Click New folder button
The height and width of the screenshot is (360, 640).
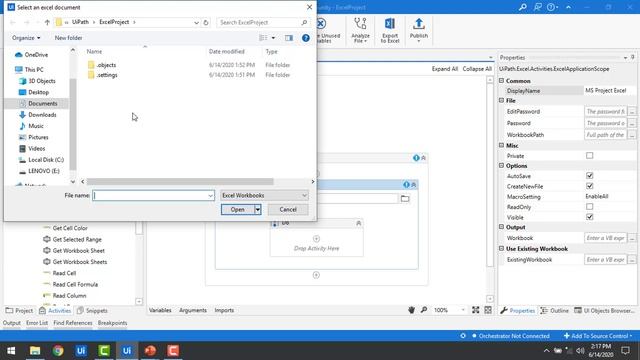tap(69, 38)
